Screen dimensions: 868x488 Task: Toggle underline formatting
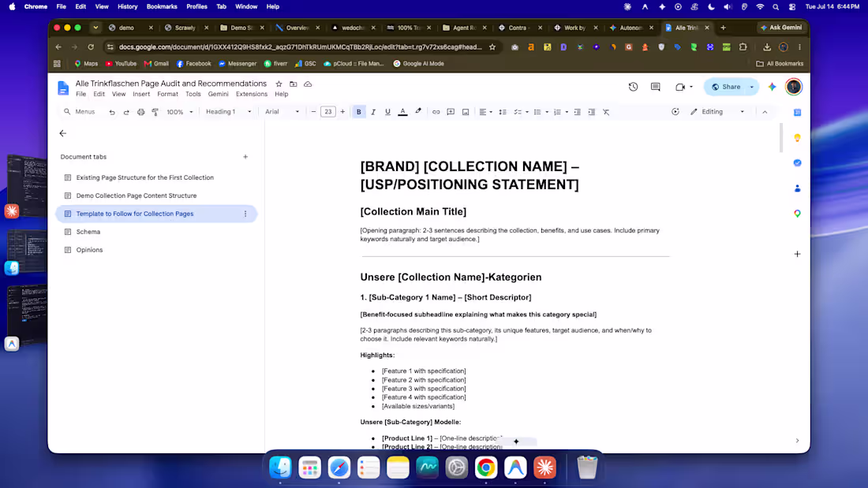(387, 112)
